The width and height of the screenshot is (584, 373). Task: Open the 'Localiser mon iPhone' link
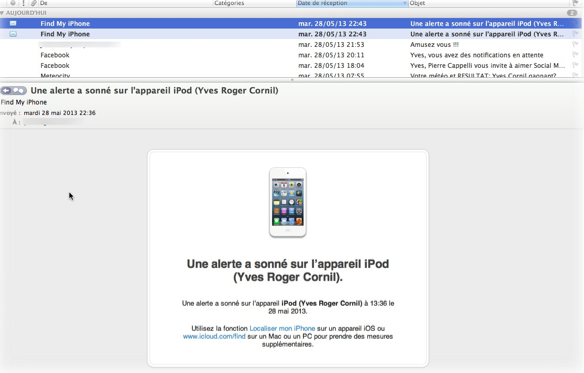click(282, 328)
